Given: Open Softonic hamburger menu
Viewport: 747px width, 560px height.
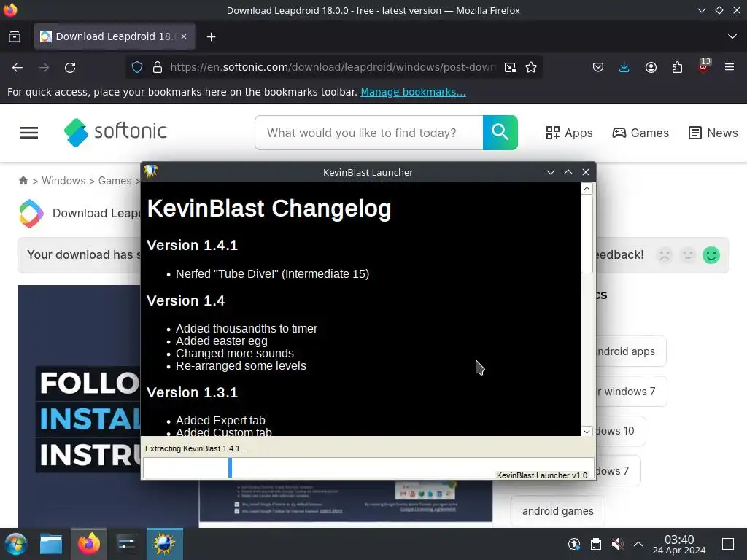Looking at the screenshot, I should point(29,133).
